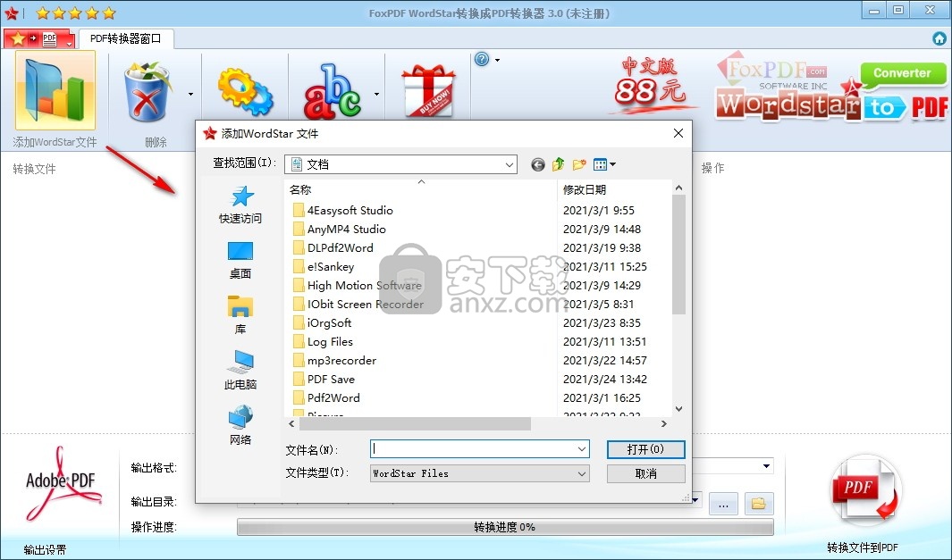Click the browse ellipsis button for output directory

[723, 504]
